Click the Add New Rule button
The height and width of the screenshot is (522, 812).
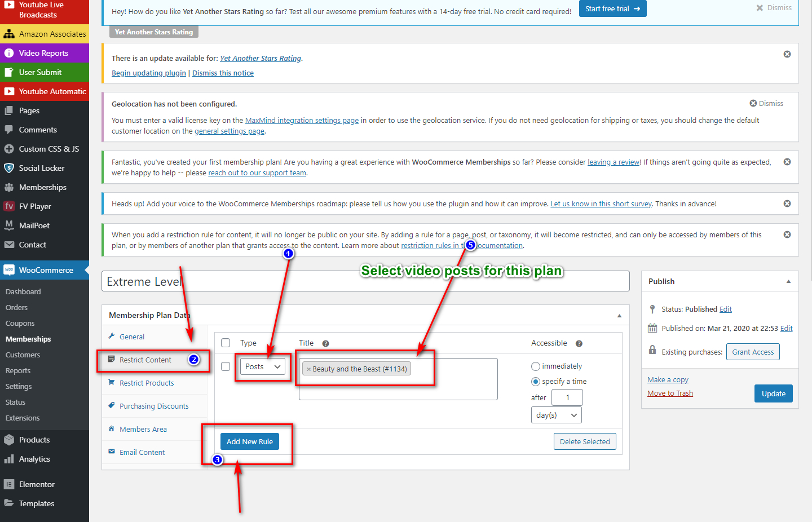pyautogui.click(x=249, y=441)
